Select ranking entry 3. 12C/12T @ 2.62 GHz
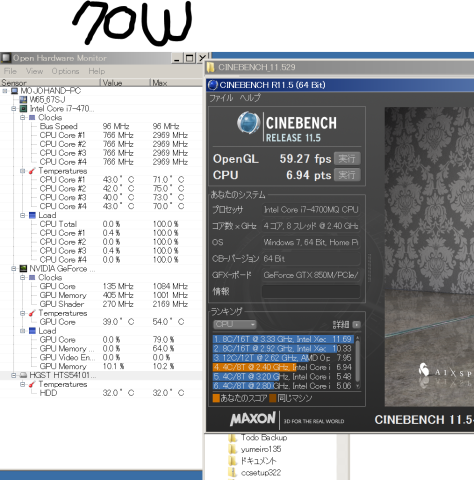 pos(283,358)
